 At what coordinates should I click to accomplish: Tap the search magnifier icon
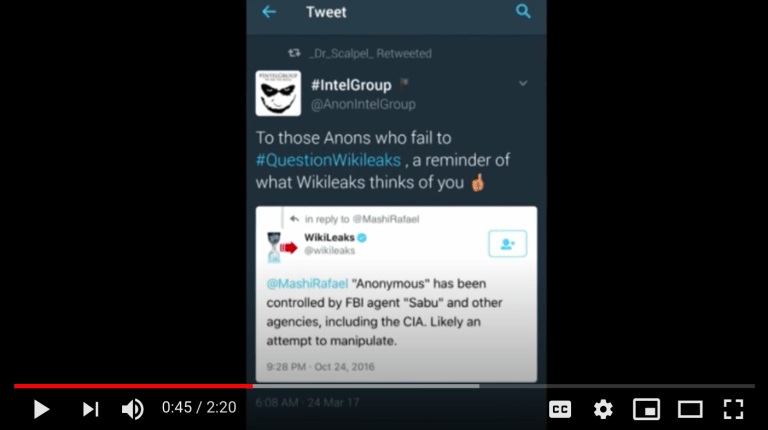[x=523, y=11]
